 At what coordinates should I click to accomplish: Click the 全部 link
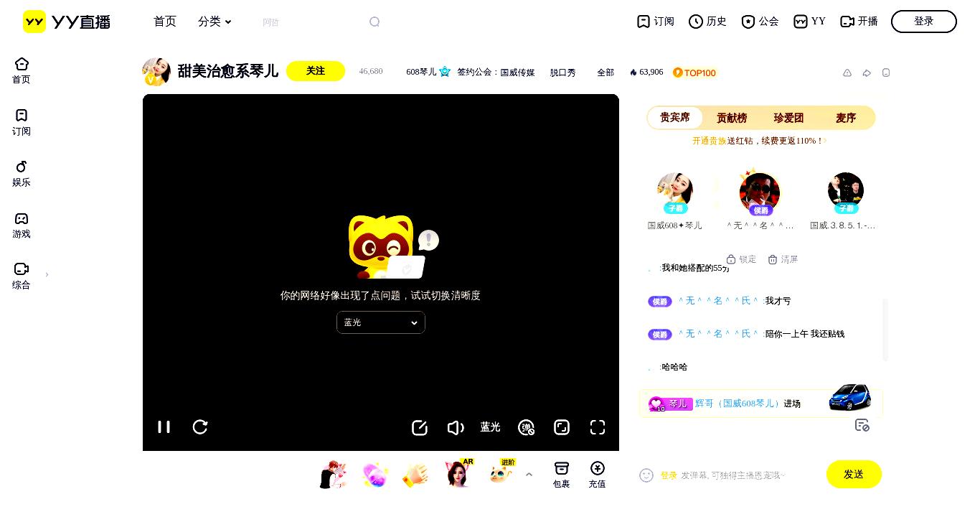coord(606,73)
